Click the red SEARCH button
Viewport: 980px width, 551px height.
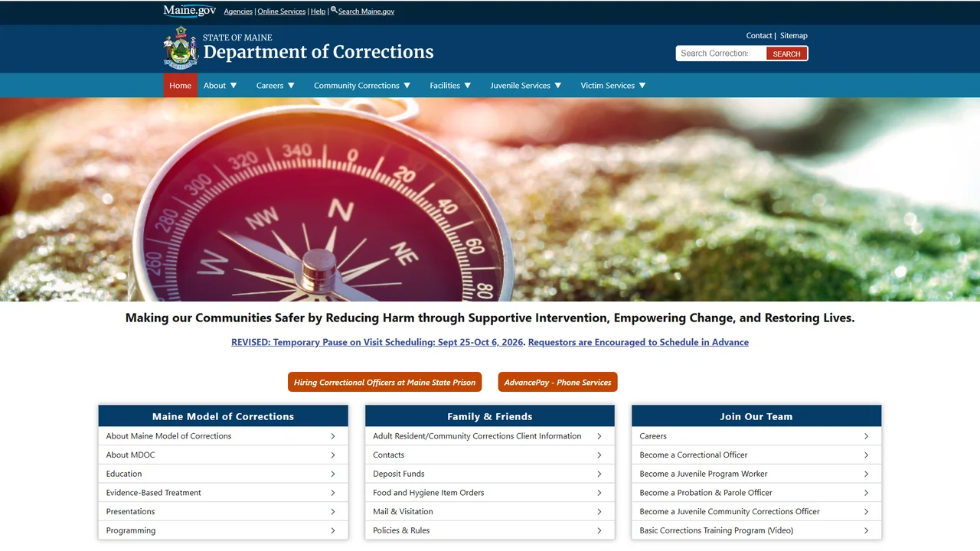coord(786,54)
